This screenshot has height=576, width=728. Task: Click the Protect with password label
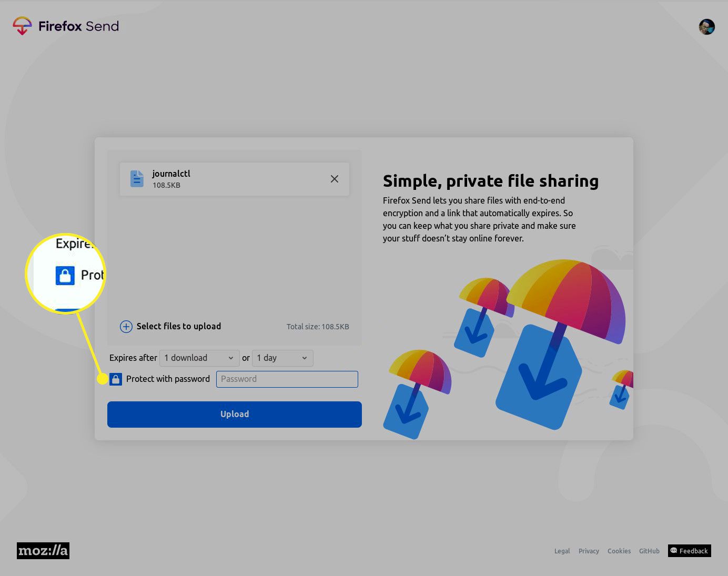coord(168,379)
